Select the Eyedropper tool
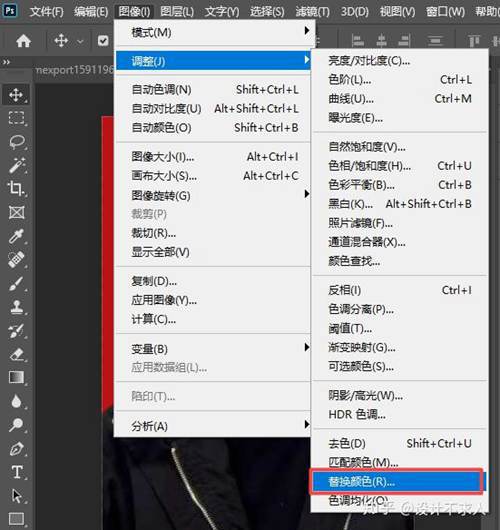 [x=16, y=236]
